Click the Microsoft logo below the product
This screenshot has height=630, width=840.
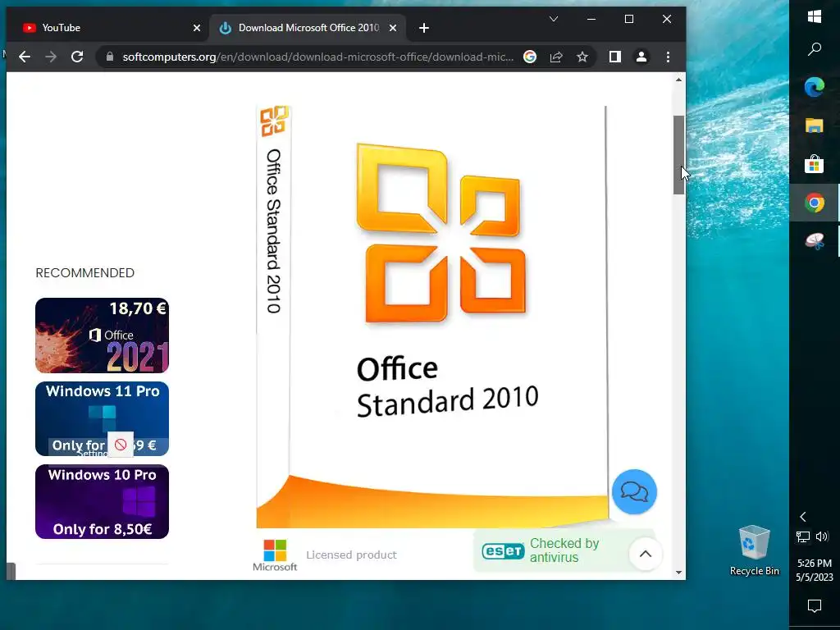[x=275, y=555]
